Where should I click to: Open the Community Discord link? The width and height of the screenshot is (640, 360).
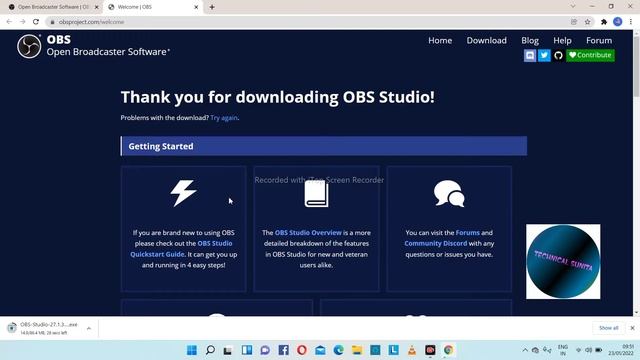[436, 243]
